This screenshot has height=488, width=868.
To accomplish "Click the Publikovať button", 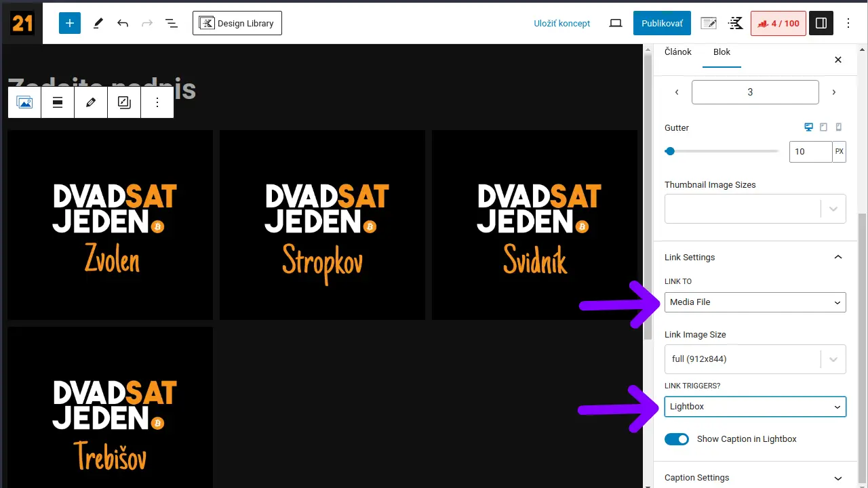I will point(662,23).
